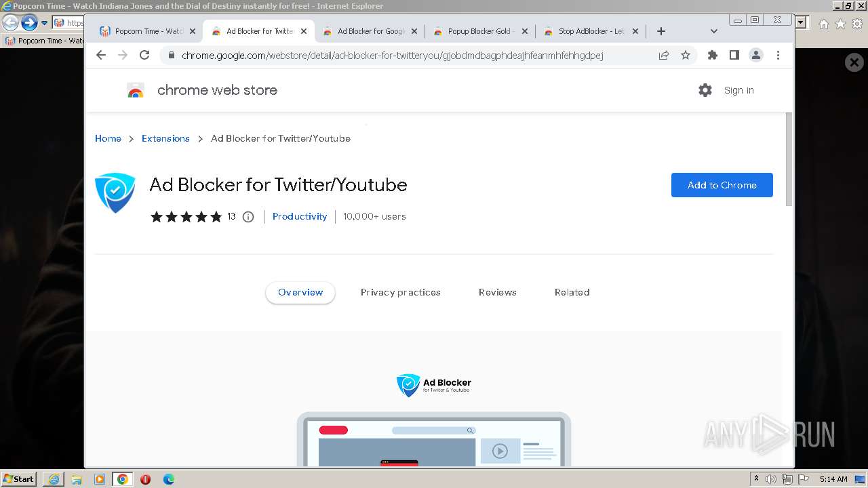Dismiss overlay with round X button
Screen dimensions: 868x488
pyautogui.click(x=854, y=62)
